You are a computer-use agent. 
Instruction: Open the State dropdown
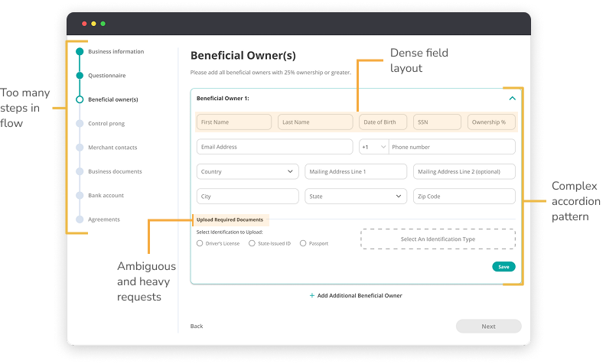point(356,197)
